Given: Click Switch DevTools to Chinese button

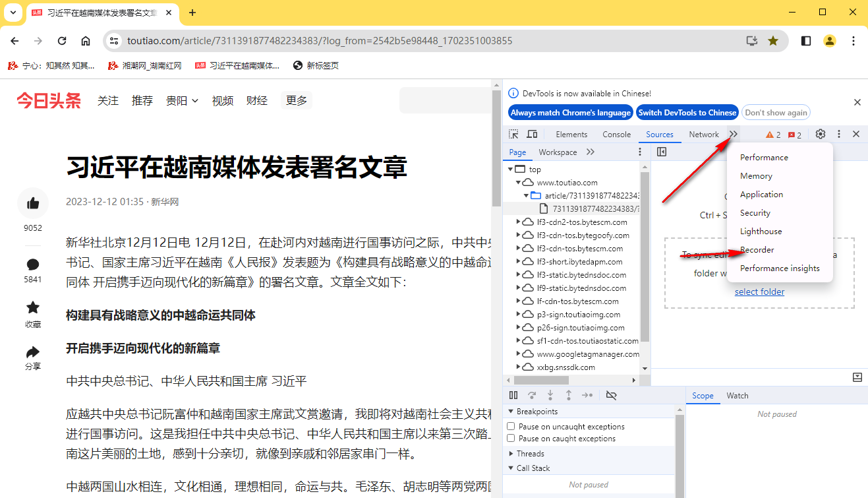Looking at the screenshot, I should (687, 113).
